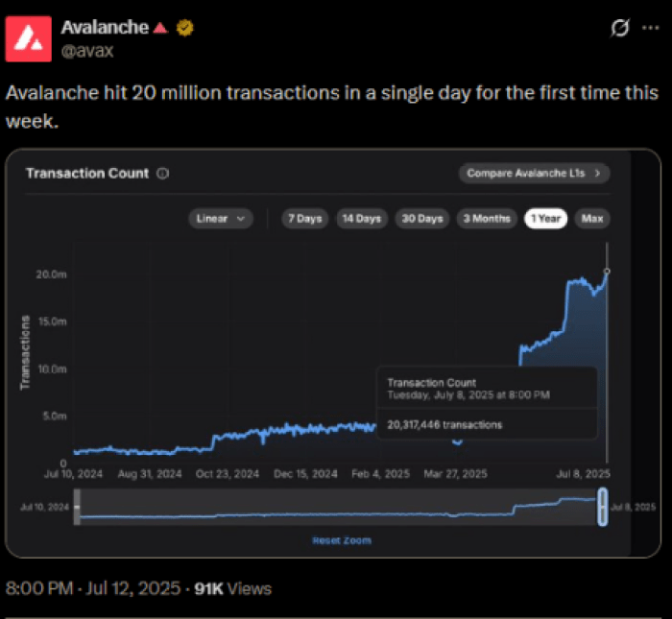The height and width of the screenshot is (619, 672).
Task: Click the 5.0m y-axis label
Action: pyautogui.click(x=55, y=416)
